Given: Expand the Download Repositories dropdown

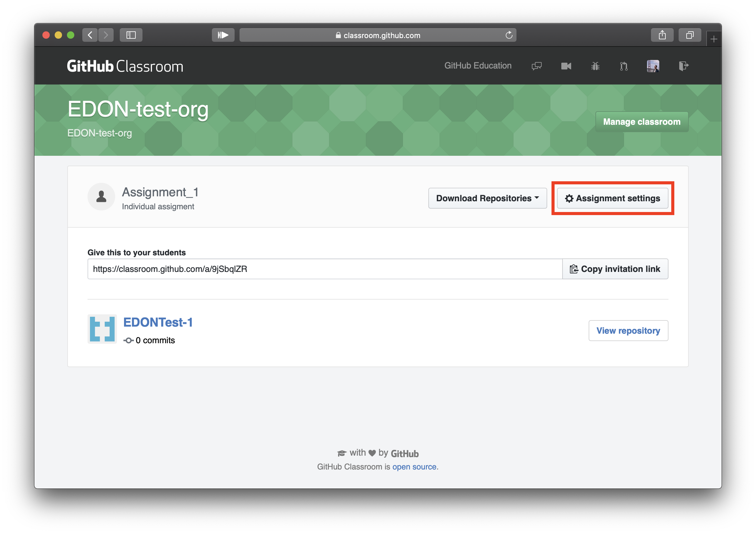Looking at the screenshot, I should [x=487, y=198].
